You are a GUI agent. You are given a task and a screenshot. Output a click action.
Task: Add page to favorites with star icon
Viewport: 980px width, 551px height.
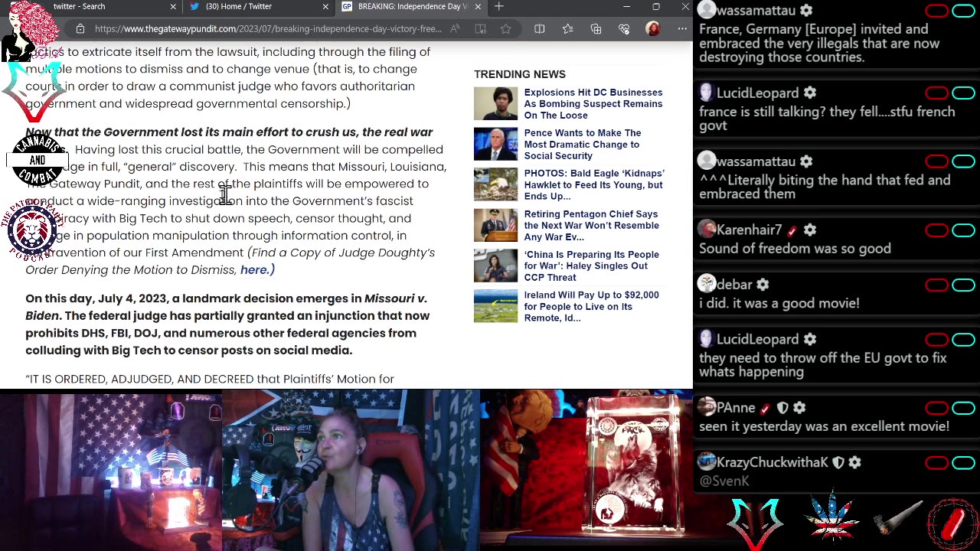(x=506, y=29)
